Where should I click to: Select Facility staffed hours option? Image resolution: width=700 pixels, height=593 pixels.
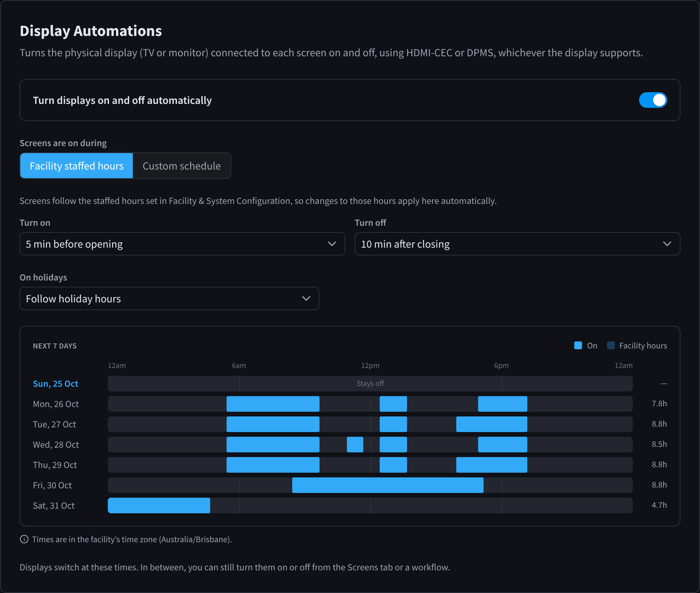tap(77, 166)
